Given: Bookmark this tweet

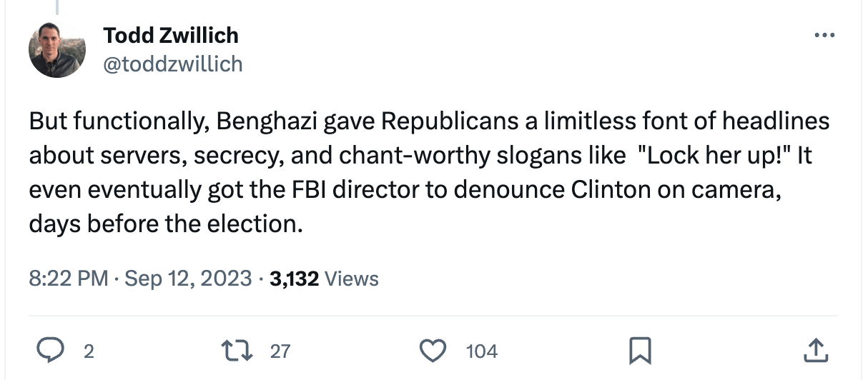Looking at the screenshot, I should (x=638, y=351).
